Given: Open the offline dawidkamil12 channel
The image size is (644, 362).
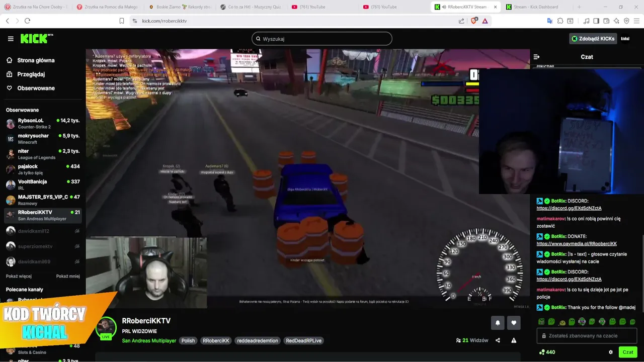Looking at the screenshot, I should tap(43, 231).
